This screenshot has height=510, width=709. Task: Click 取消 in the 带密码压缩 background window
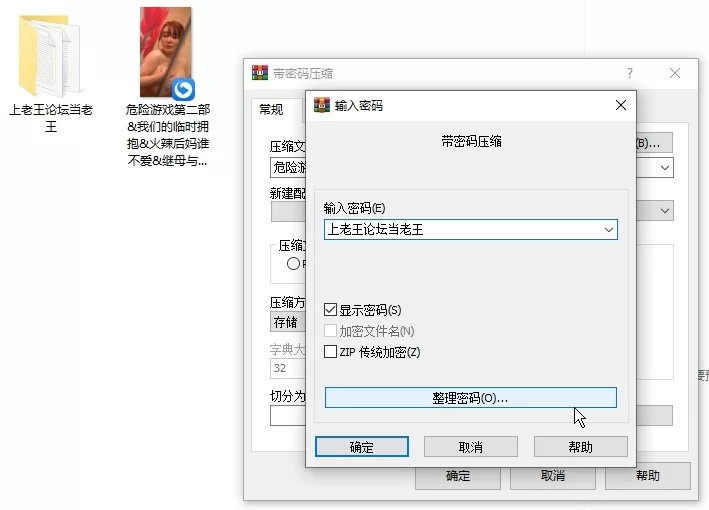pos(553,478)
